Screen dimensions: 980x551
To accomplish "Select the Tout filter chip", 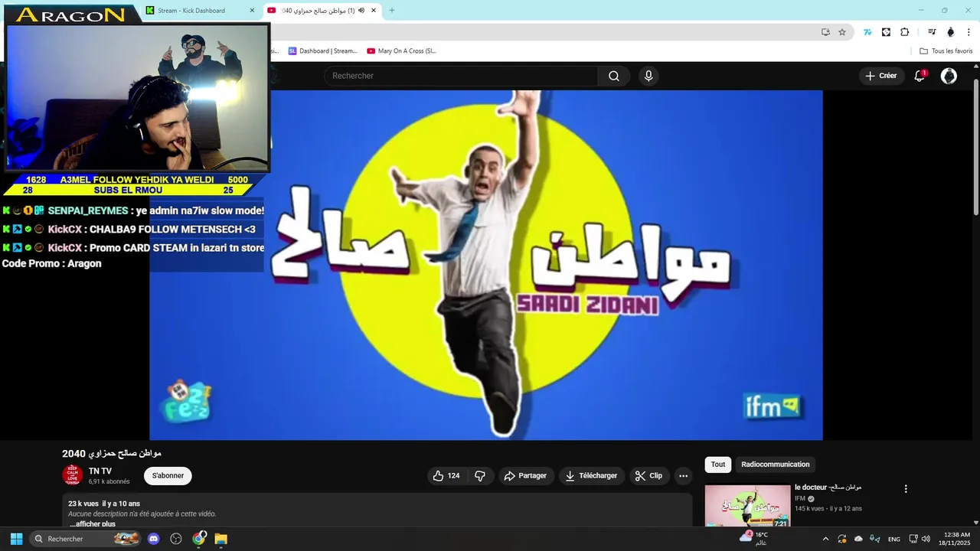I will point(717,465).
